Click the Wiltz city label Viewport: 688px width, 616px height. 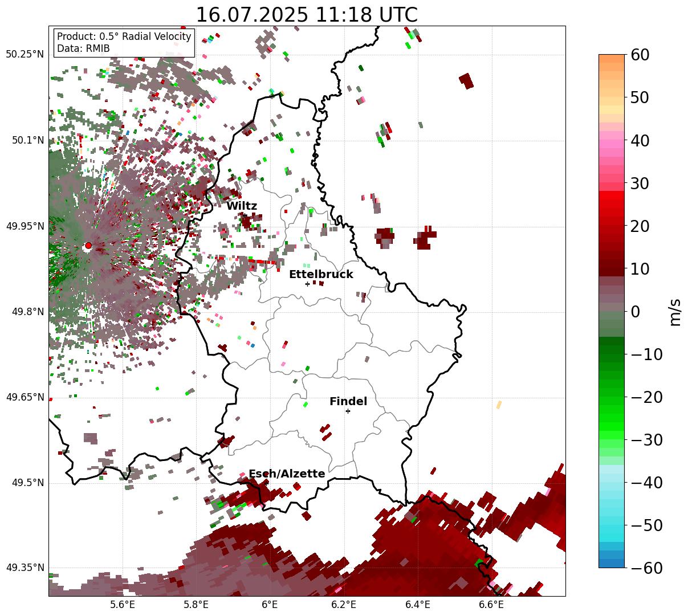tap(242, 206)
